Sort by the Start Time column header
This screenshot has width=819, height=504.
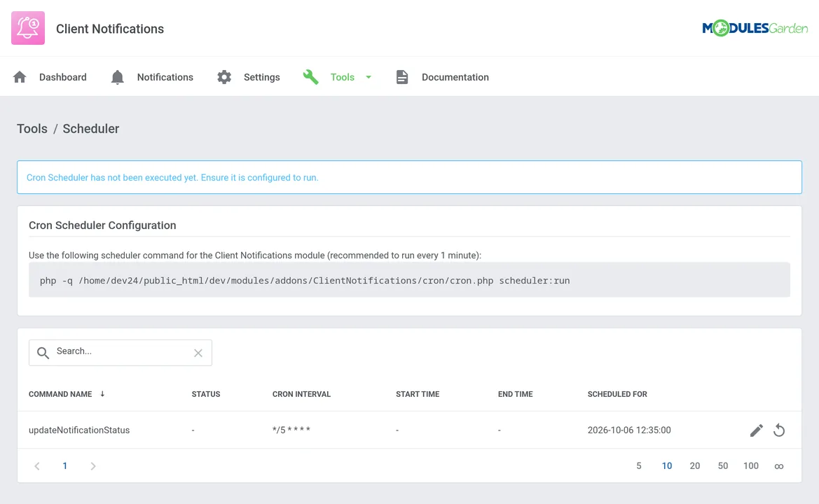[x=418, y=394]
